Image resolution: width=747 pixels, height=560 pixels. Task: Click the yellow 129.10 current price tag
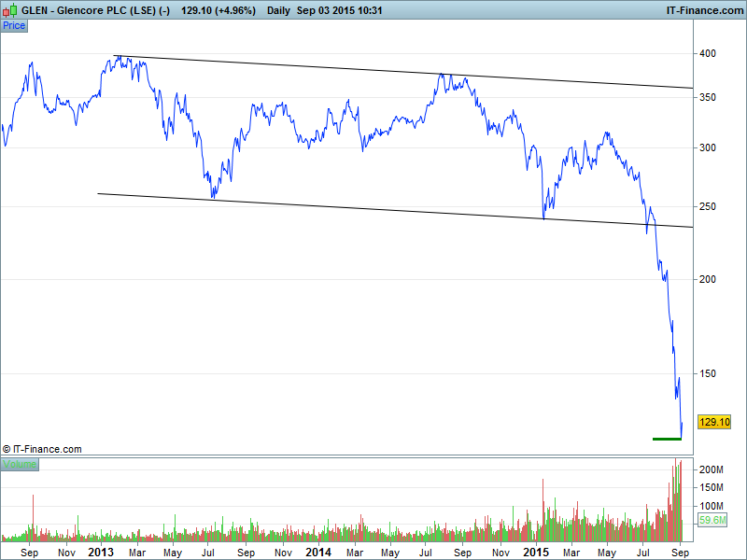(x=712, y=423)
